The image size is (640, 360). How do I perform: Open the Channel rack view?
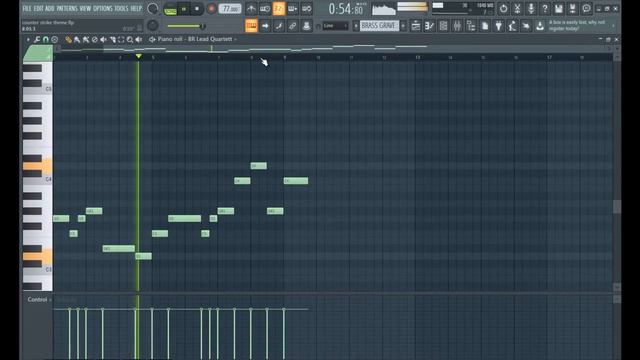tap(443, 26)
